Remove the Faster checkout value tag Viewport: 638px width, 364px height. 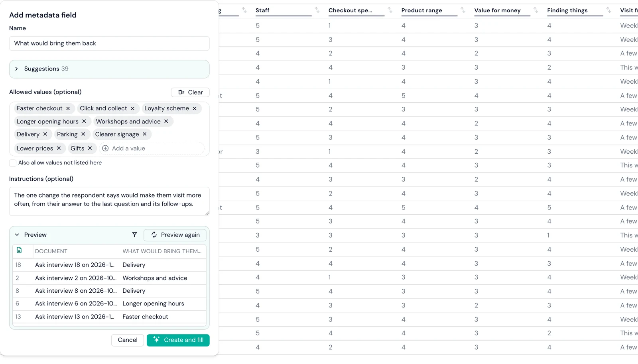click(68, 108)
